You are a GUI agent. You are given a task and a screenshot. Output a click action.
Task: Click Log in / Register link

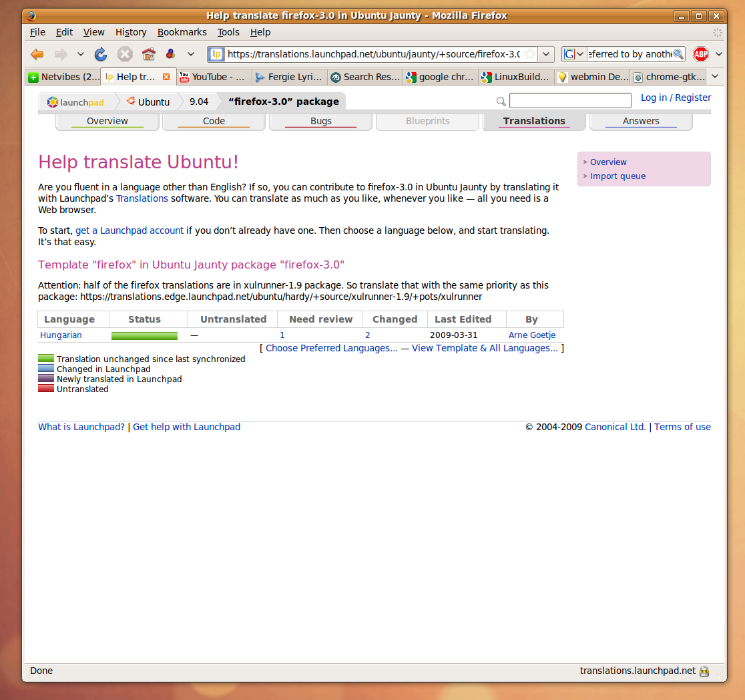(x=676, y=98)
